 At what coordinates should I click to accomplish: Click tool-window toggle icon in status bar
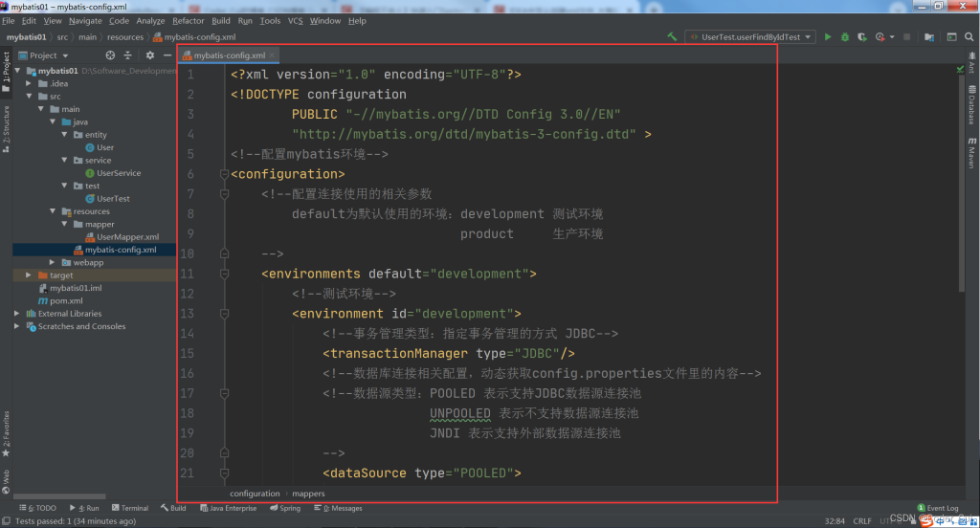(7, 521)
